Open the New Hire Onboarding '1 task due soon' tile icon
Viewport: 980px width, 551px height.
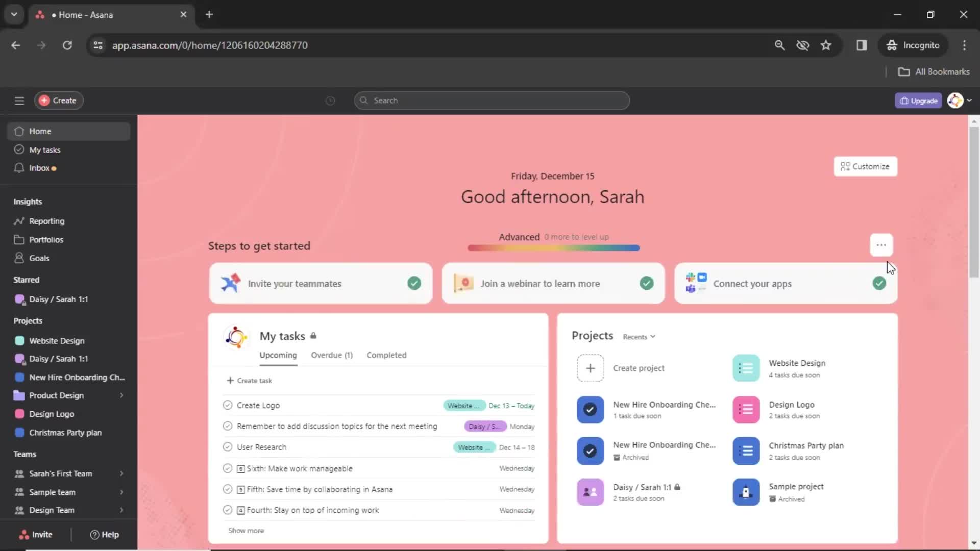[x=590, y=410]
